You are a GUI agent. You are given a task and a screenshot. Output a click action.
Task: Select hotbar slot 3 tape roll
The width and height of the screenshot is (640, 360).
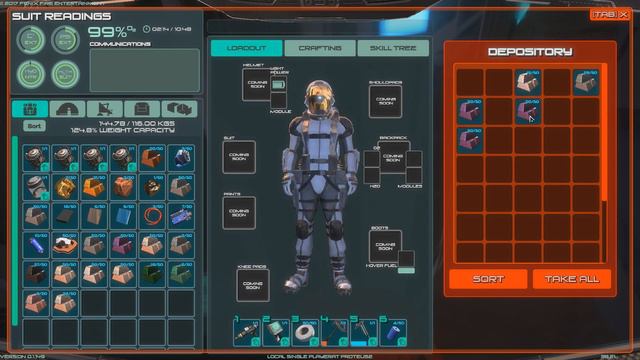306,333
